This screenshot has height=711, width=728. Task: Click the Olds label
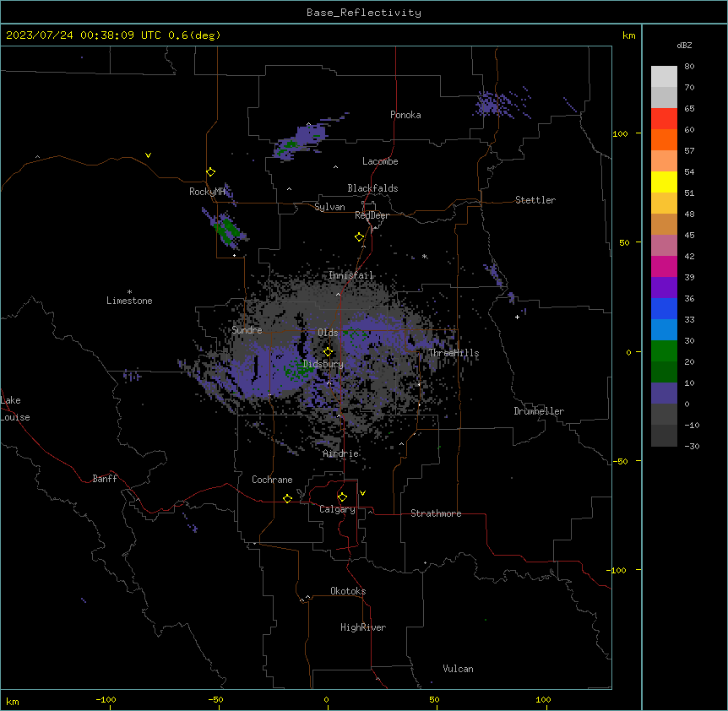pos(328,333)
